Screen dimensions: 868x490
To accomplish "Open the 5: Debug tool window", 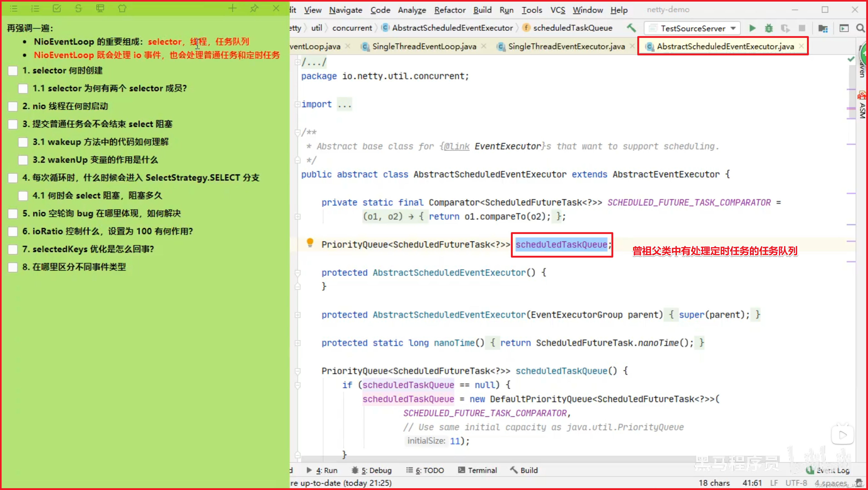I will coord(372,470).
